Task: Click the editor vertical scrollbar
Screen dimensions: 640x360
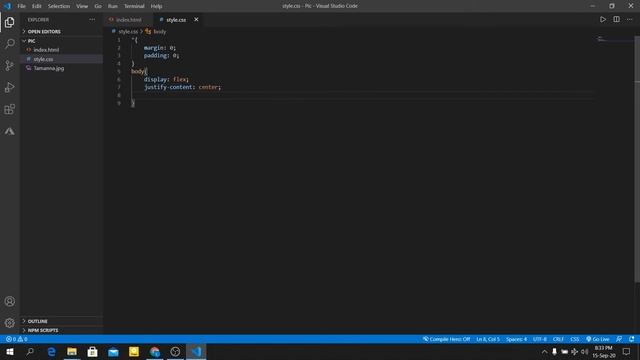Action: click(637, 159)
